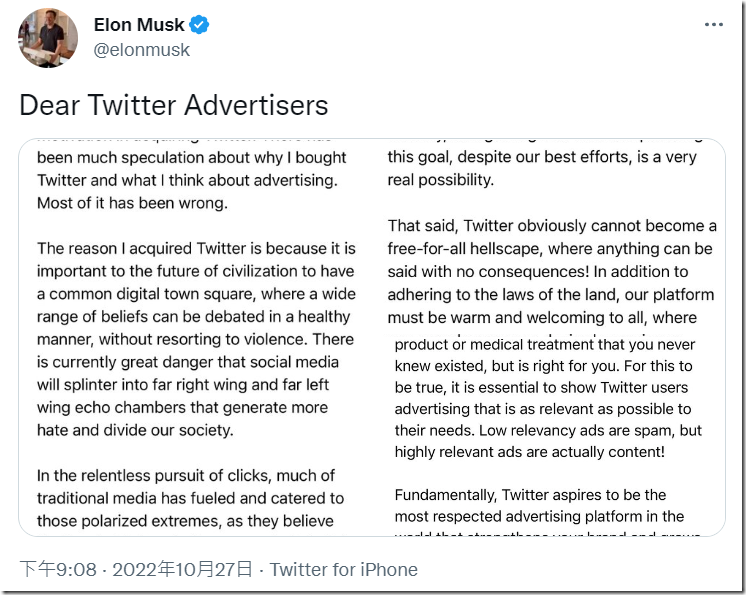Open the "Twitter for iPhone" source link

click(x=343, y=570)
